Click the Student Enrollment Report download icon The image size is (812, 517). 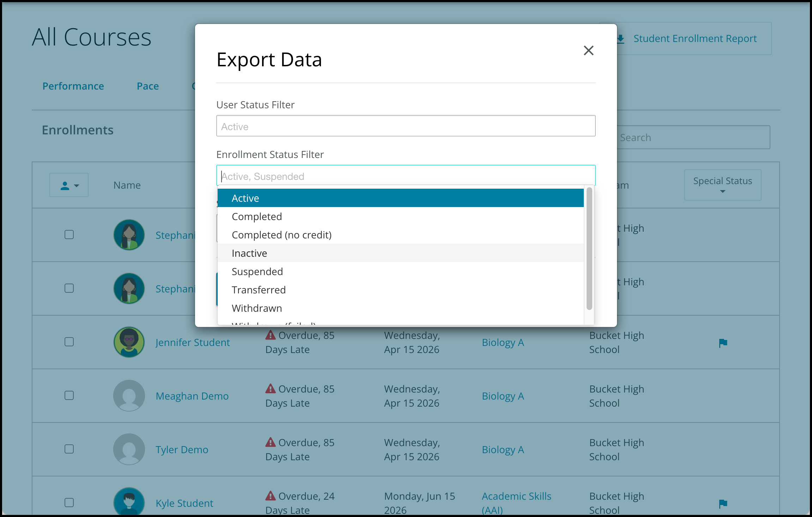(621, 39)
